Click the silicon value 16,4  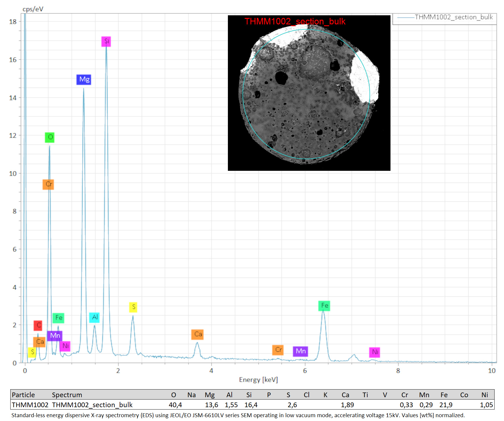pos(251,405)
